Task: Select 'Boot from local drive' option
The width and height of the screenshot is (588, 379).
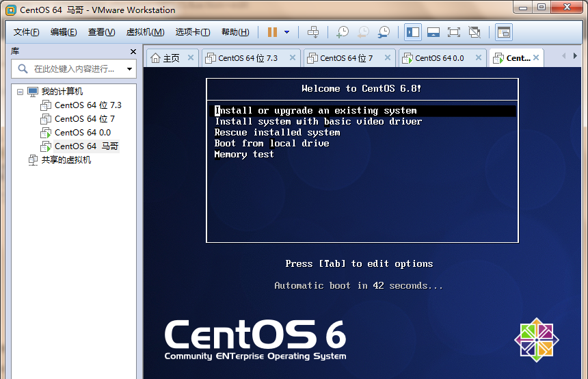Action: point(272,144)
